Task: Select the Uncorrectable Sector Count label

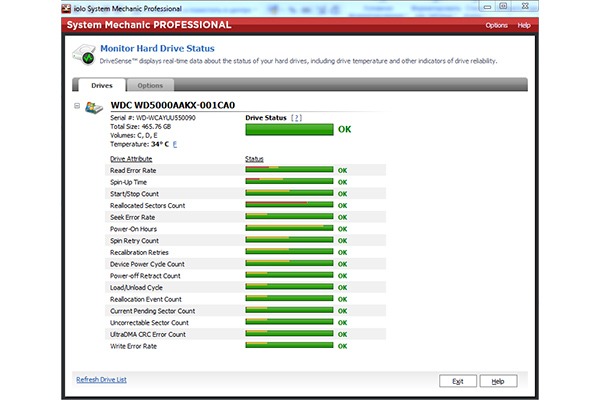Action: 149,323
